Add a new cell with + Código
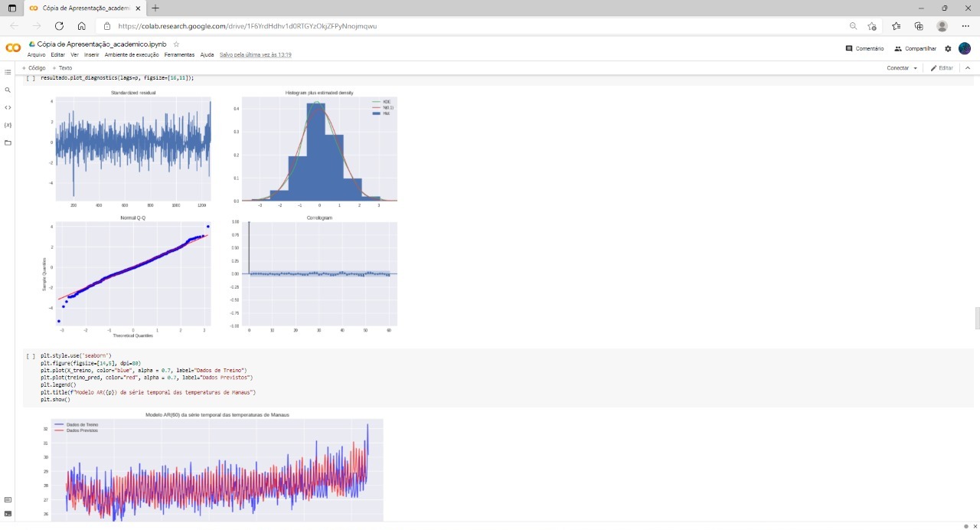 [34, 68]
